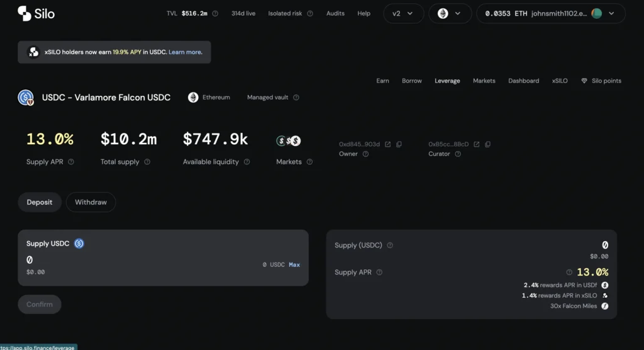Click the Max amount link
This screenshot has width=644, height=350.
pos(294,265)
